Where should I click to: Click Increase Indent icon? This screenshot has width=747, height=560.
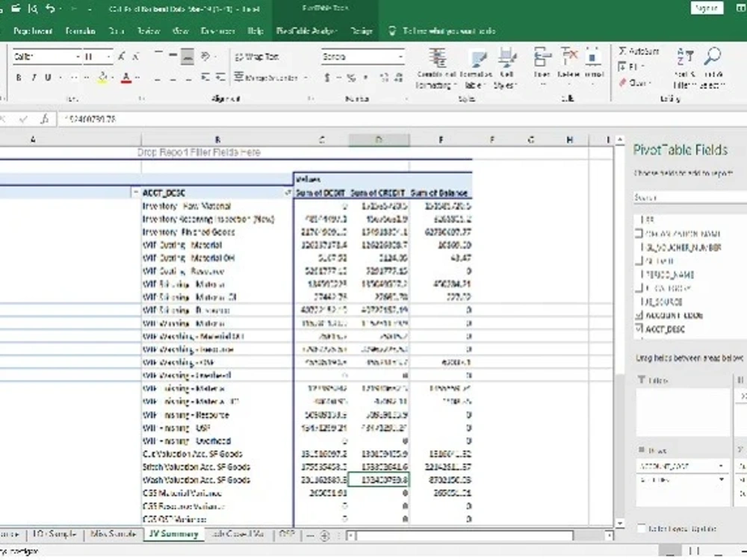point(220,77)
